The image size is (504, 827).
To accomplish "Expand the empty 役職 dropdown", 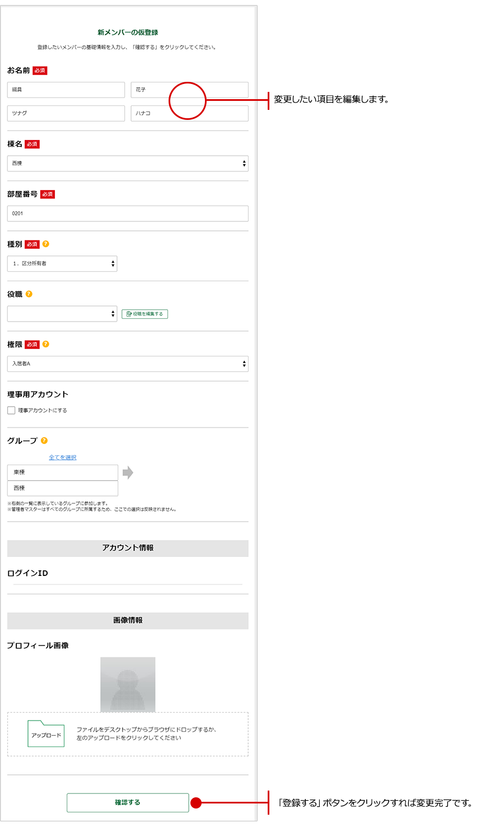I will [x=62, y=314].
